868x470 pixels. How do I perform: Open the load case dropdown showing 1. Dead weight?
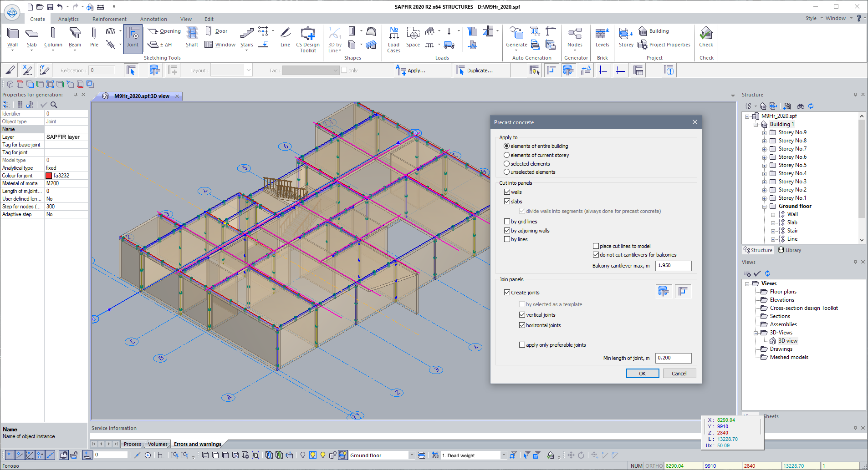tap(503, 455)
